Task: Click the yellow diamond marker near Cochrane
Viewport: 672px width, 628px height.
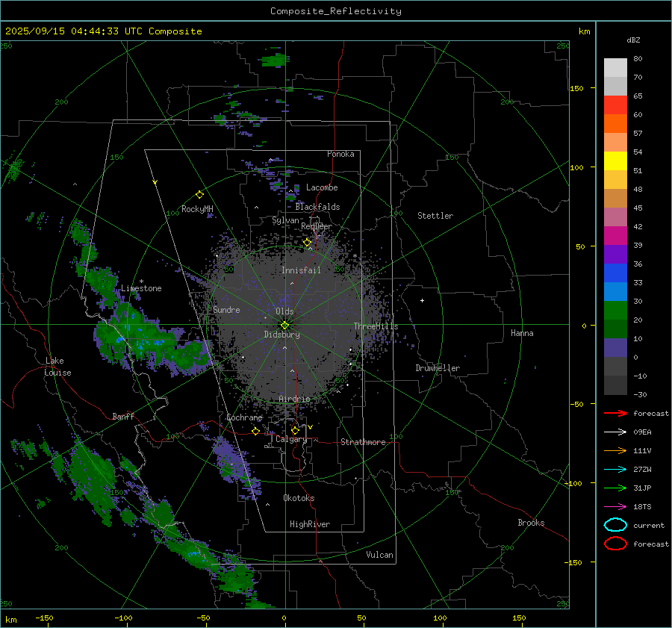Action: point(255,431)
